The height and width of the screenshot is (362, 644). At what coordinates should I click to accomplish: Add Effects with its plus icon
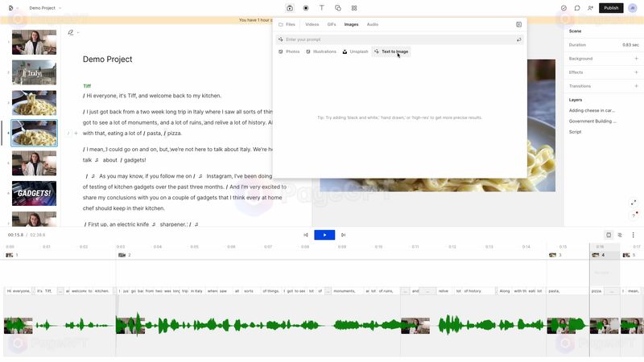click(636, 72)
